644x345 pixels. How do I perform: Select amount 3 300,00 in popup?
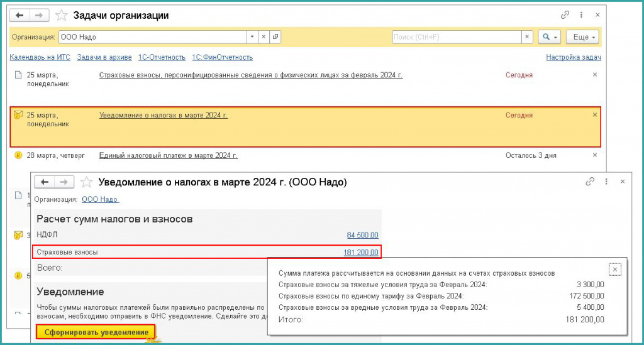pyautogui.click(x=590, y=285)
